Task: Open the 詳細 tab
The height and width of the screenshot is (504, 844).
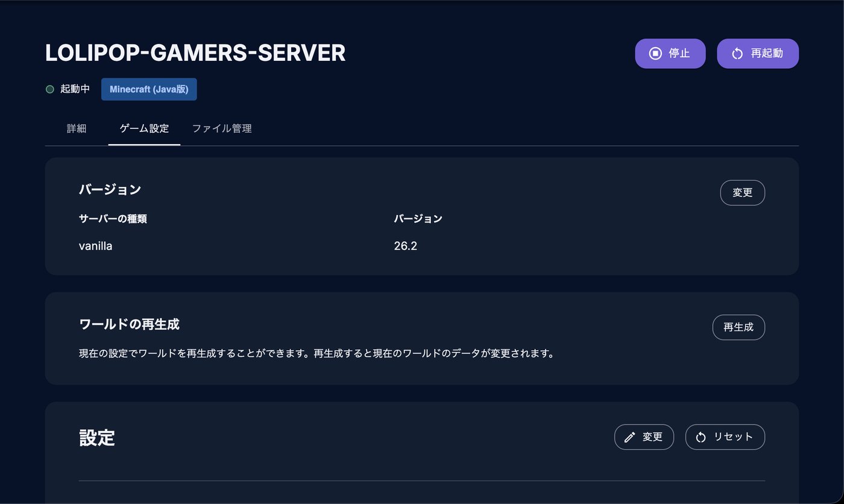Action: coord(77,128)
